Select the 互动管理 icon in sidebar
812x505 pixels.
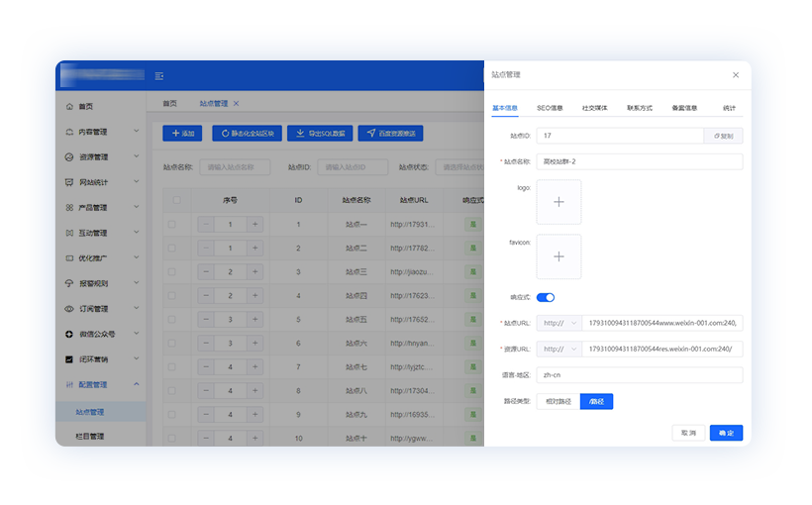[69, 233]
